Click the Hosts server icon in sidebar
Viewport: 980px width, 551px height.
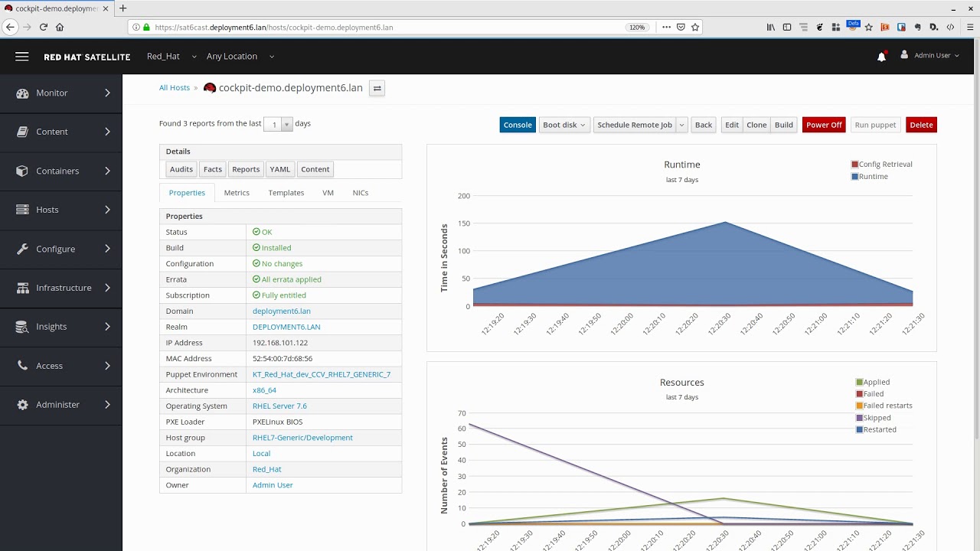(22, 210)
